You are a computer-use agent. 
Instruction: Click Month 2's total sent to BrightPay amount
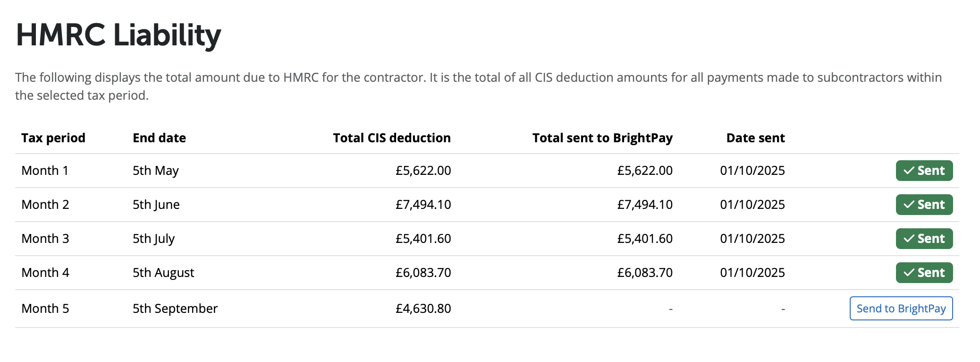[x=644, y=205]
